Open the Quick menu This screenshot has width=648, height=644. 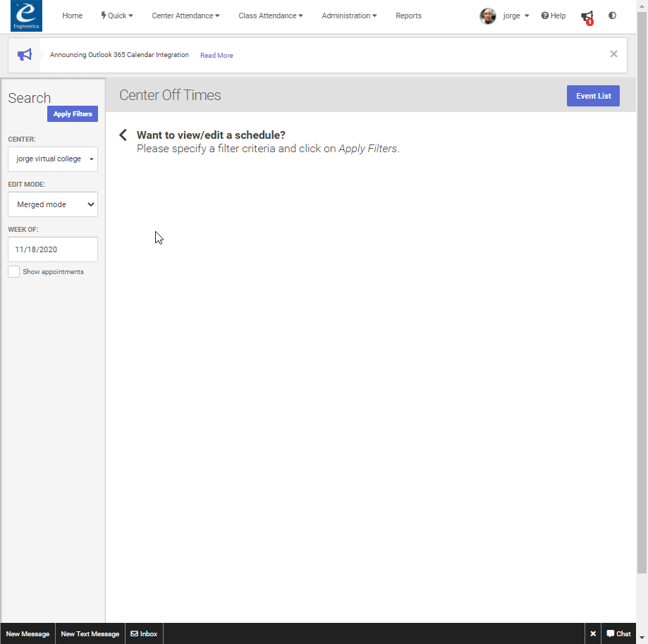117,16
